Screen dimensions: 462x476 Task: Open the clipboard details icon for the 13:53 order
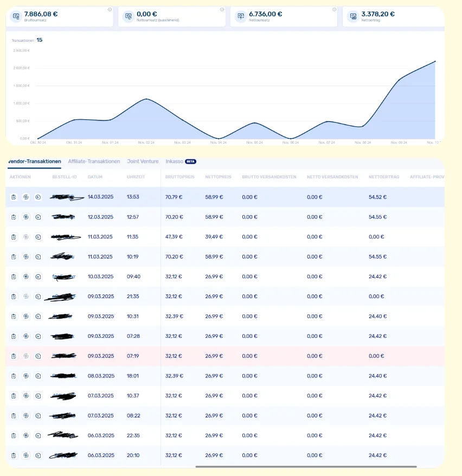pos(14,197)
